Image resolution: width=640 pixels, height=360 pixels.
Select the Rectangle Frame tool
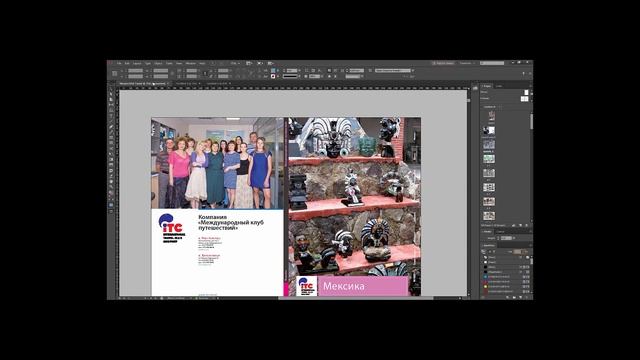[111, 138]
